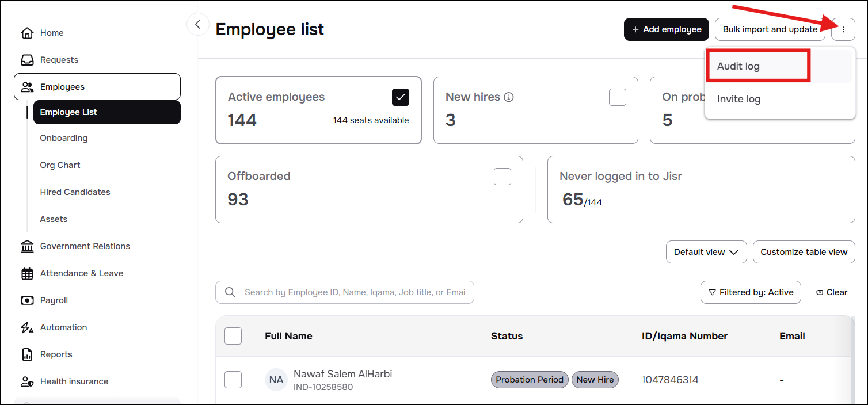Focus the employee search field

click(345, 292)
